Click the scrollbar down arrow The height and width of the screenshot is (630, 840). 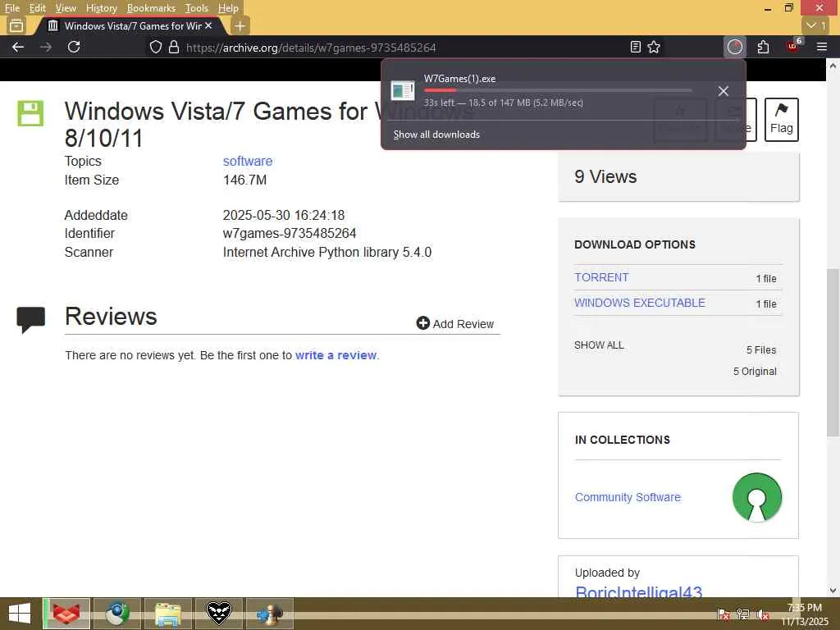point(833,591)
